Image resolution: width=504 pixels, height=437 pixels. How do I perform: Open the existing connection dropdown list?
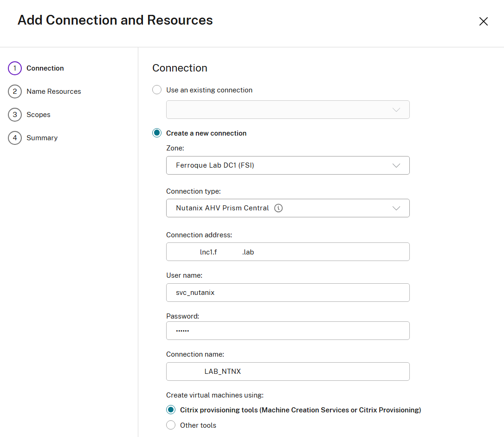point(288,110)
